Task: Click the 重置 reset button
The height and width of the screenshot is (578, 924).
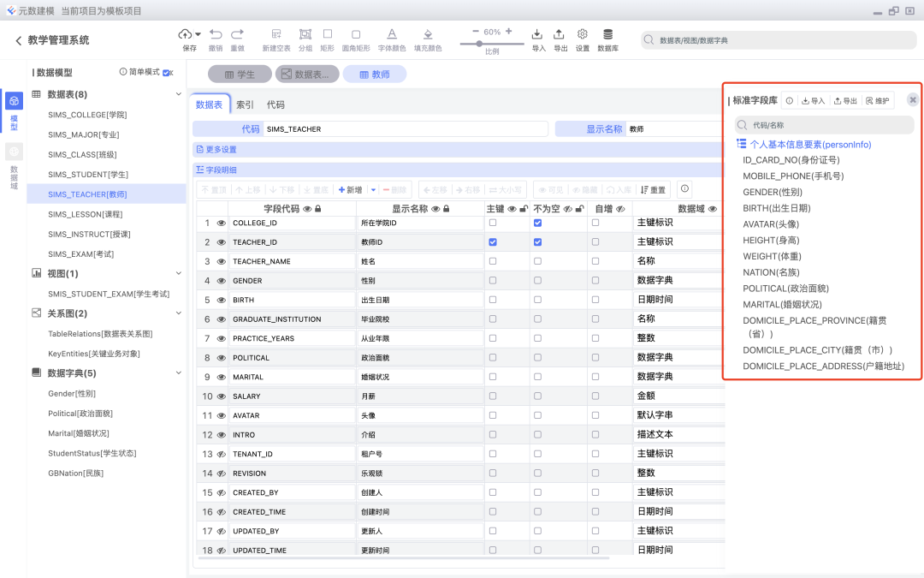Action: [653, 189]
